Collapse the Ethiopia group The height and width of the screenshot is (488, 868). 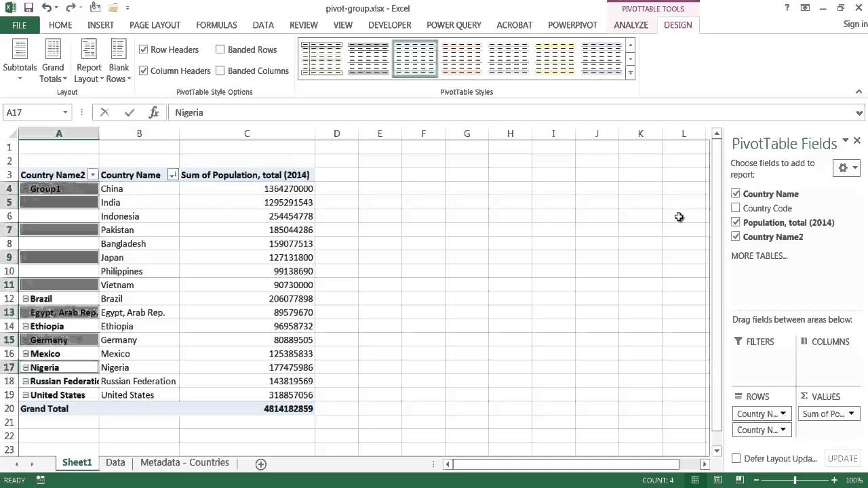[26, 326]
